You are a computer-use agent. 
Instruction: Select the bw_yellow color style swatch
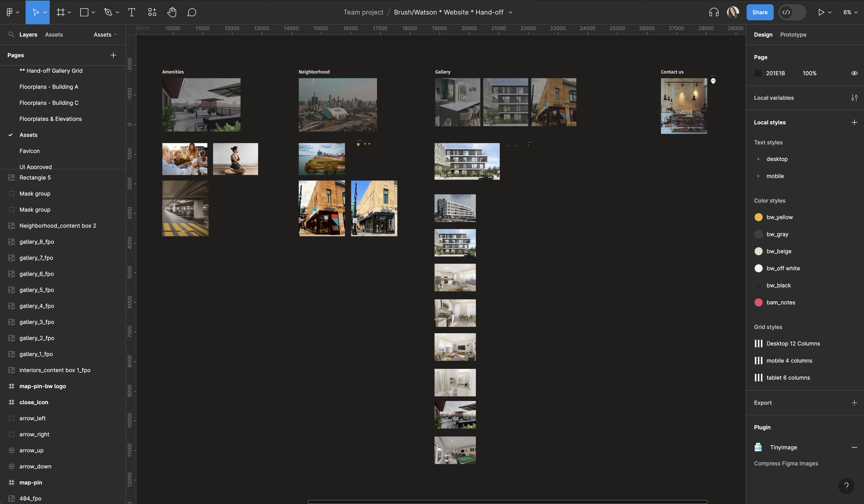[x=758, y=217]
